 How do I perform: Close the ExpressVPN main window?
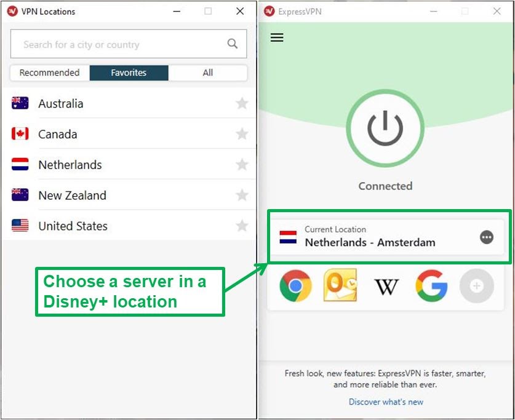[497, 11]
